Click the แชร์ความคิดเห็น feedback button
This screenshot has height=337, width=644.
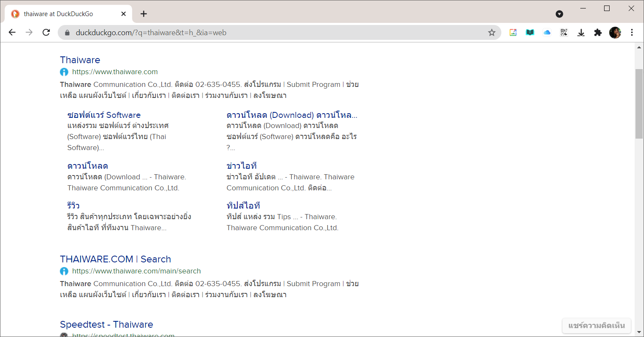(596, 326)
